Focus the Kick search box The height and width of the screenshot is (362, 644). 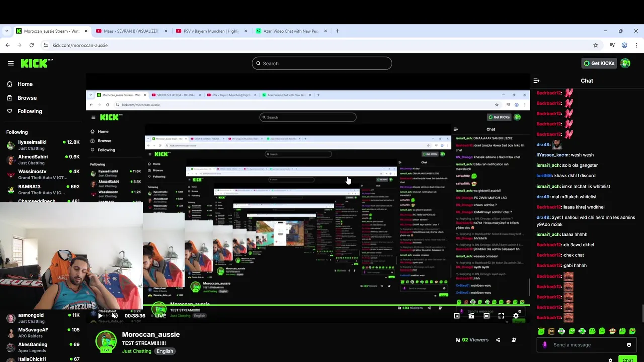(x=322, y=63)
